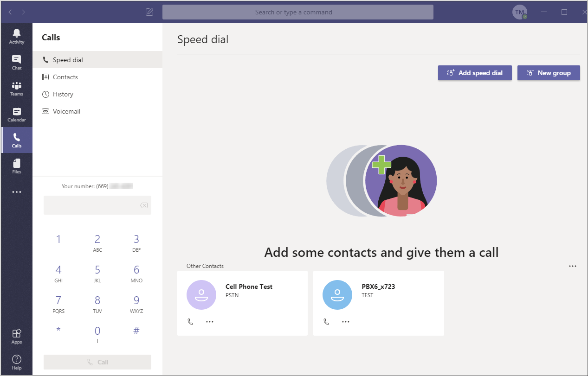The width and height of the screenshot is (588, 376).
Task: Navigate back with the left arrow
Action: click(11, 12)
